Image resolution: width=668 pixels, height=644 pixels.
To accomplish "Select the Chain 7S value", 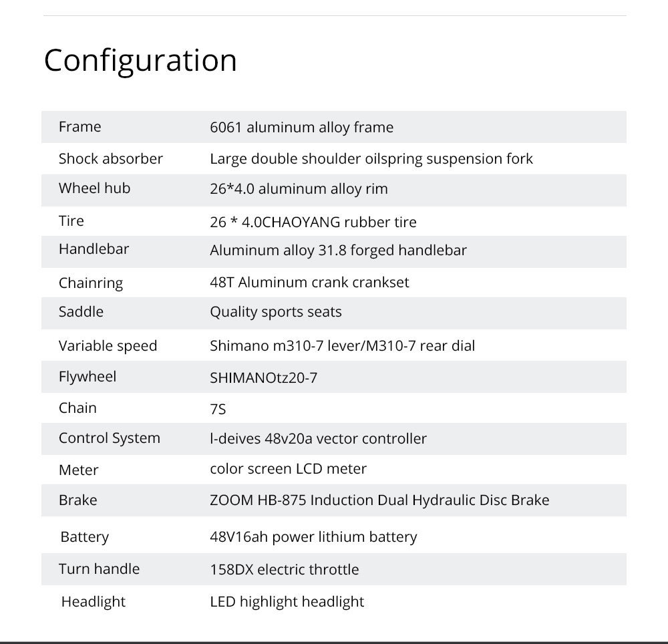I will (x=218, y=410).
